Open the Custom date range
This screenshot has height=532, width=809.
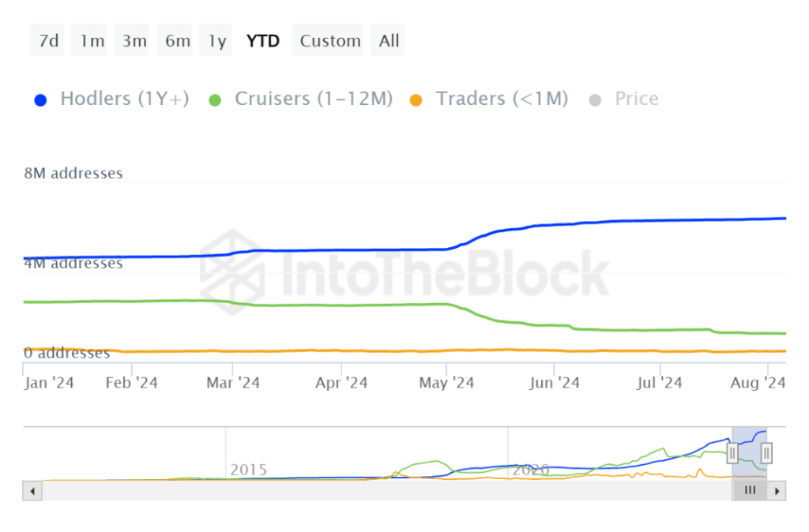330,41
